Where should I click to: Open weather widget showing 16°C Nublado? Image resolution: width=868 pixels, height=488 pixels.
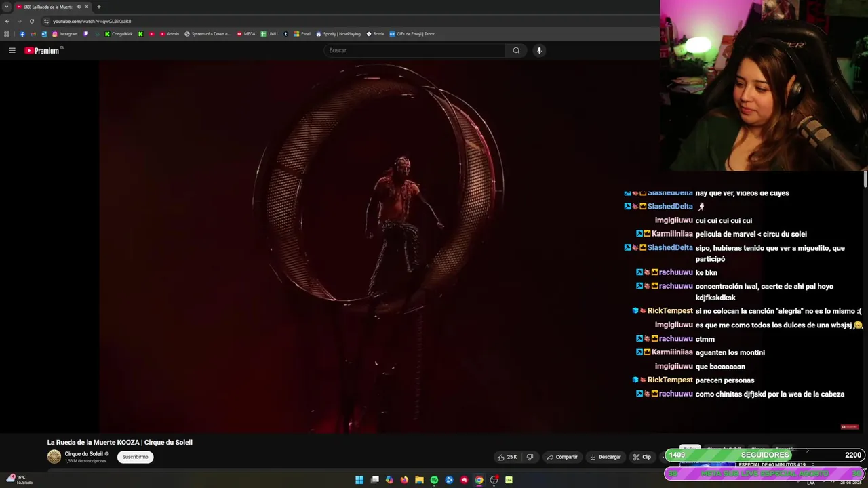click(x=19, y=479)
